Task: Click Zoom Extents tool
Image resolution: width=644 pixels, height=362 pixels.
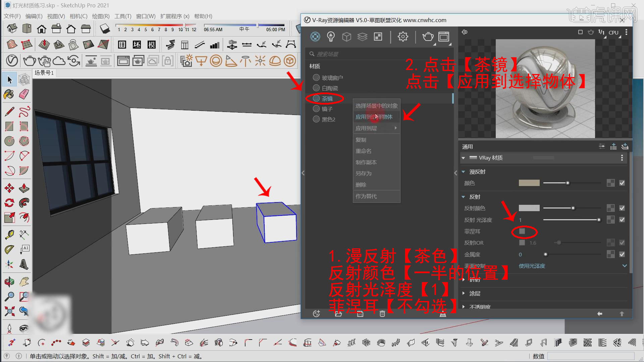Action: [9, 311]
